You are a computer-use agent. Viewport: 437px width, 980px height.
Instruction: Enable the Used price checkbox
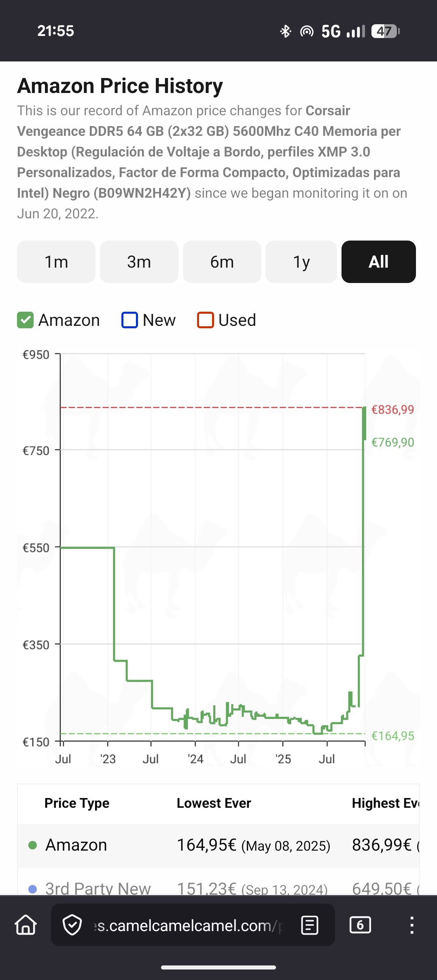click(x=206, y=320)
